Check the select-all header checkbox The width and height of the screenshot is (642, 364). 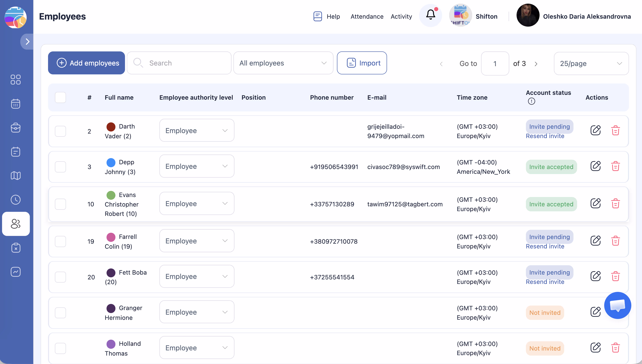click(x=60, y=98)
